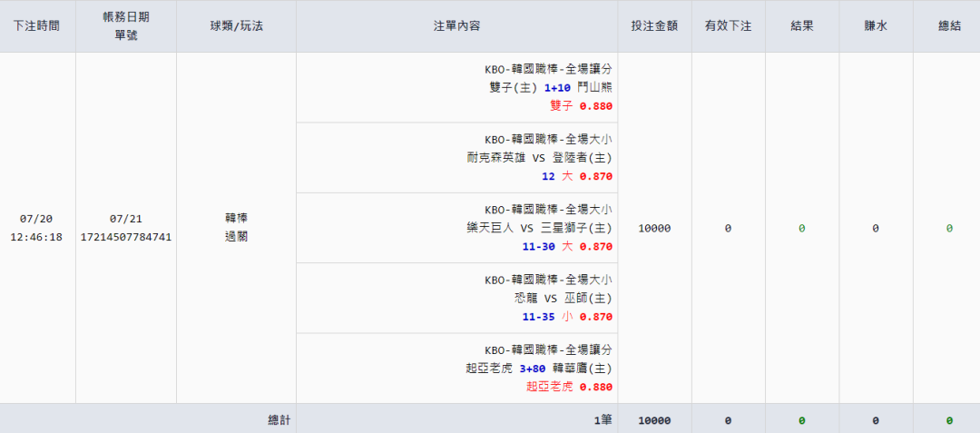Click the 總結 column header
The width and height of the screenshot is (980, 433).
(949, 26)
